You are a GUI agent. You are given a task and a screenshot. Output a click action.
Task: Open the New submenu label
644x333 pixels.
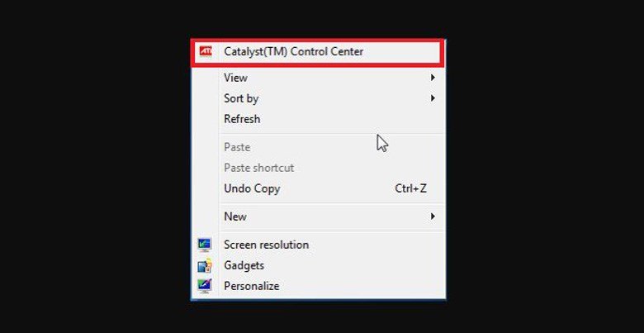(x=235, y=216)
